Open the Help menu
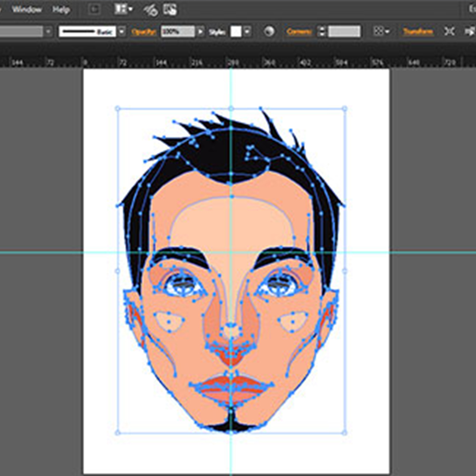 pos(61,10)
